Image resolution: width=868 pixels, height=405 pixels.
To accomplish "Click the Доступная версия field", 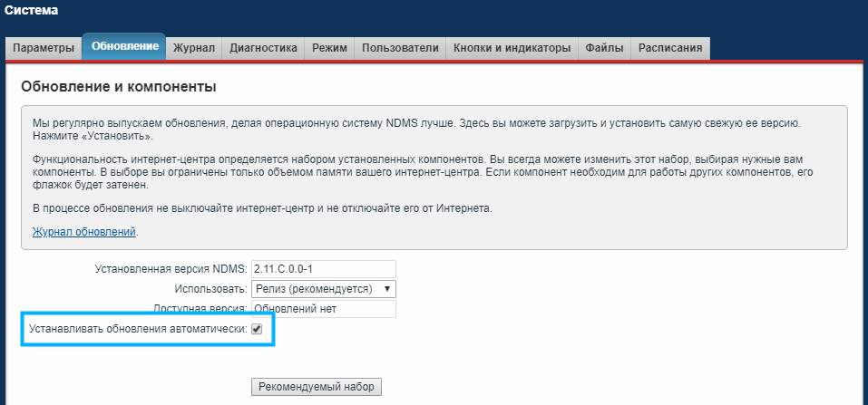I will click(324, 309).
